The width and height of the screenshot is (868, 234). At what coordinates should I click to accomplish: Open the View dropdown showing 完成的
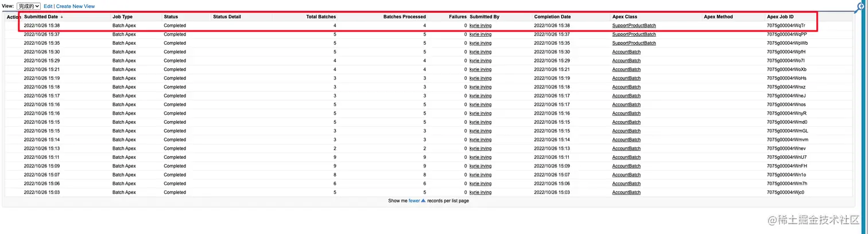[x=29, y=6]
